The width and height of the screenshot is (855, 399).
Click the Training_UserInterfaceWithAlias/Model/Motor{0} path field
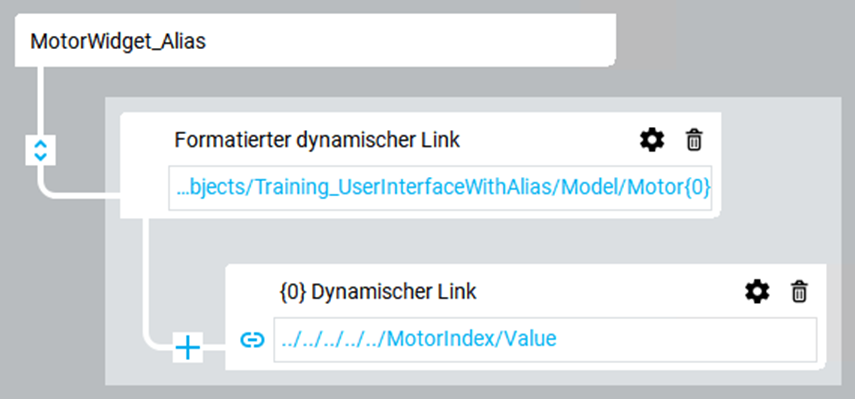pyautogui.click(x=440, y=188)
